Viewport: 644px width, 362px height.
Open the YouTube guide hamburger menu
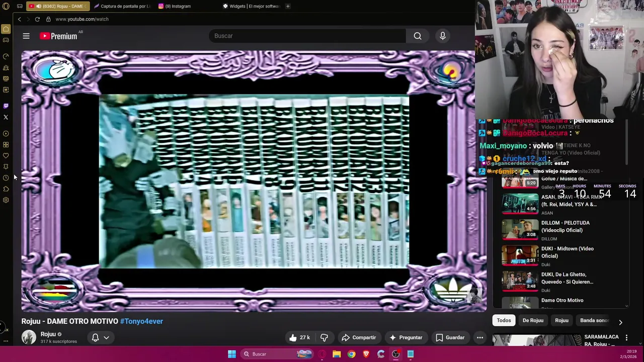tap(26, 36)
